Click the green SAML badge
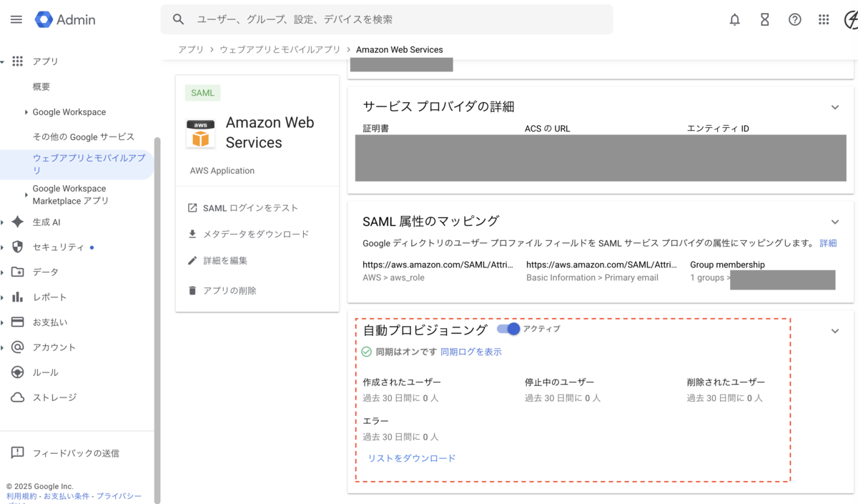 coord(203,93)
